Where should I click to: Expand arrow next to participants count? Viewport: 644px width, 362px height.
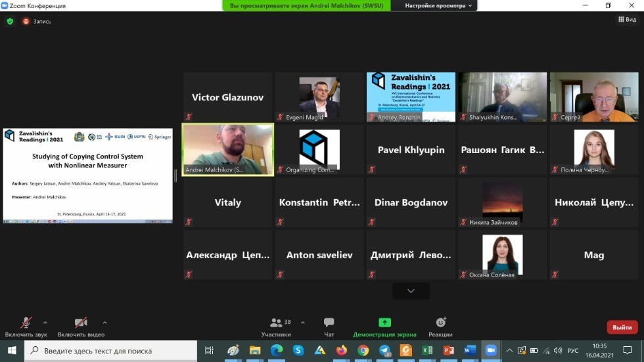[x=302, y=323]
